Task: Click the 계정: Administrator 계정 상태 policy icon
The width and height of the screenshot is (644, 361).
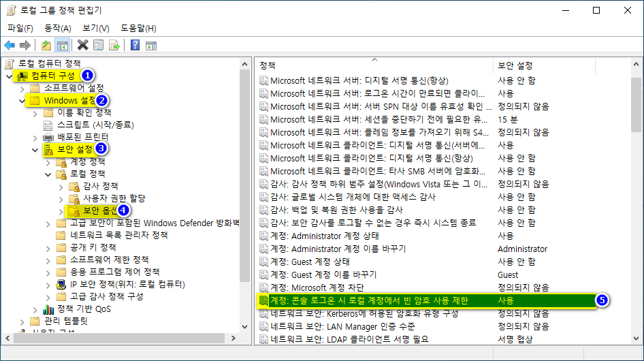Action: click(x=263, y=236)
